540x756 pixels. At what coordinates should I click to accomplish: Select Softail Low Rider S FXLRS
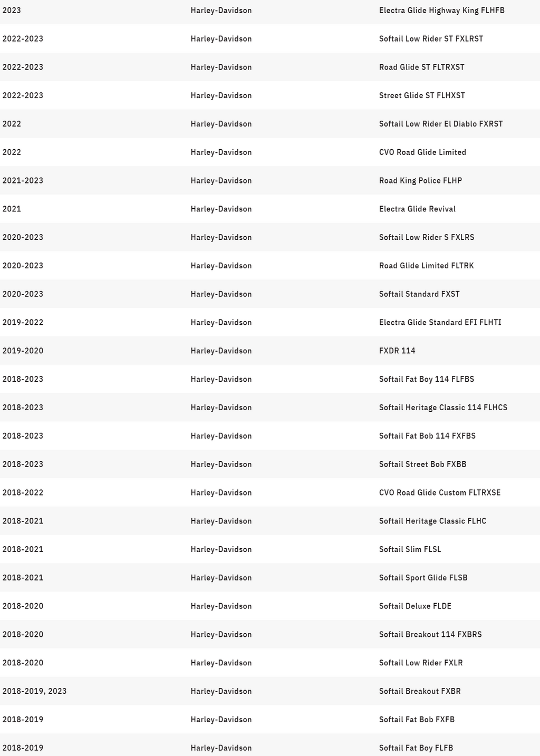(427, 238)
